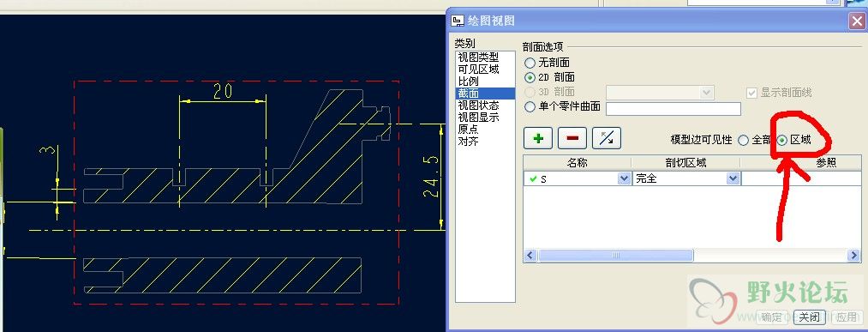This screenshot has height=332, width=868.
Task: Click the horizontal scrollbar thumb
Action: pos(615,256)
